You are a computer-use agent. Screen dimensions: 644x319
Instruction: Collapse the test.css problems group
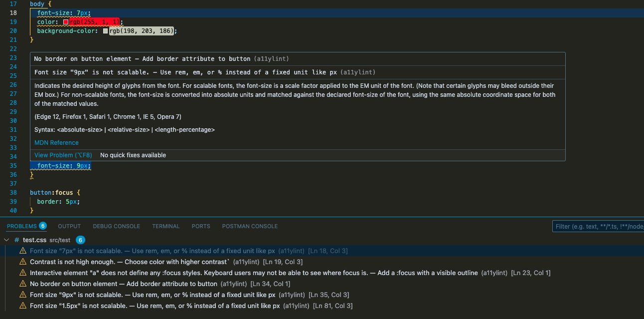tap(6, 240)
